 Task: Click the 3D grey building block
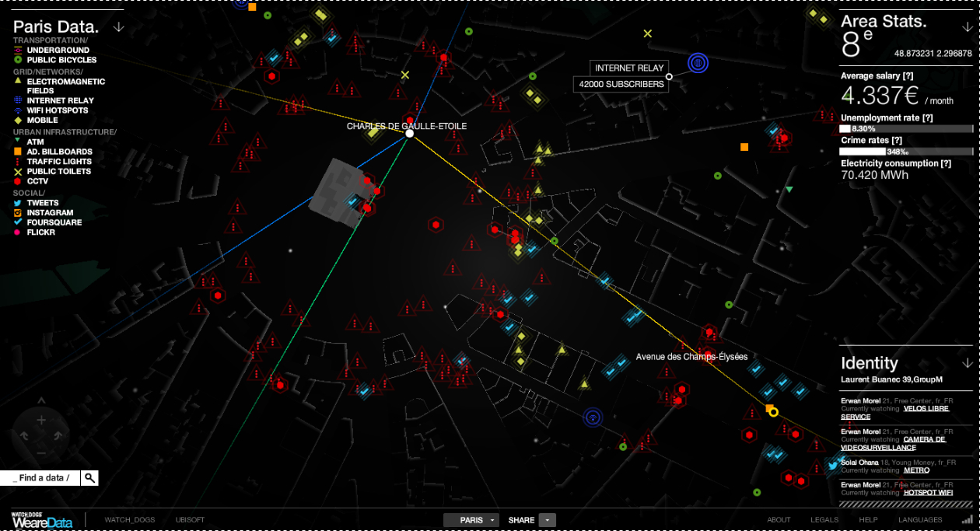340,193
